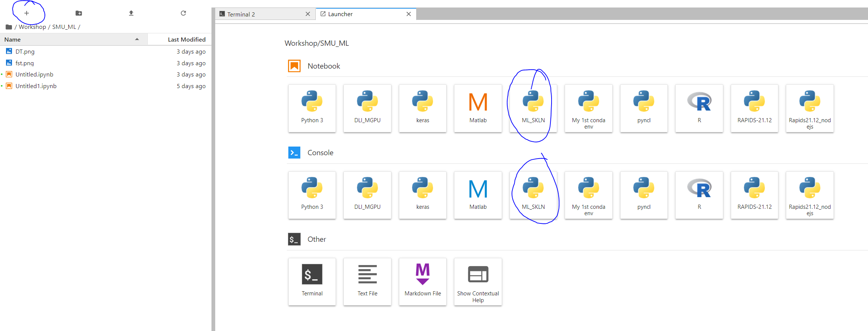
Task: Launch a Matlab notebook
Action: (478, 108)
